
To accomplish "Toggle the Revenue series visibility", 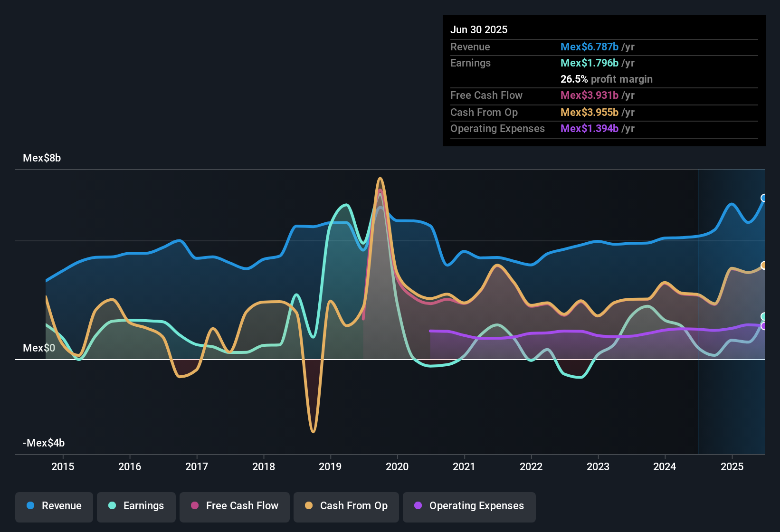I will pos(54,506).
